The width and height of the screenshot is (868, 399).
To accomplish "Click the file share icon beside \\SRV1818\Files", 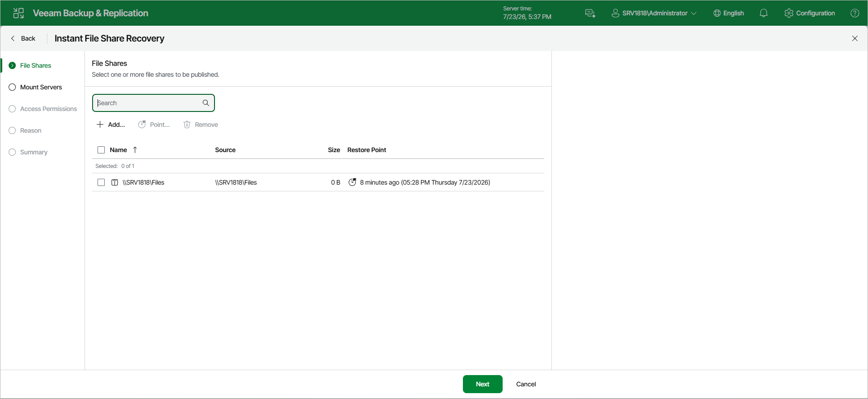I will [x=115, y=182].
